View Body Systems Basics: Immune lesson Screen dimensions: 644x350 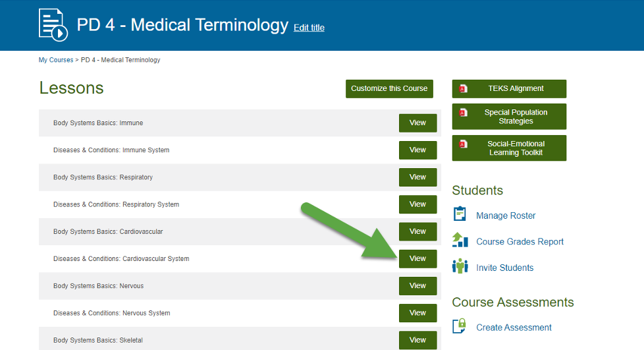[417, 123]
